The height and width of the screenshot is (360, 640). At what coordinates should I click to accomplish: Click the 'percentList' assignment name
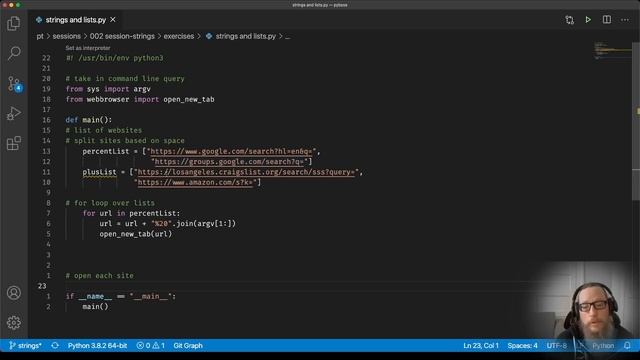click(106, 151)
